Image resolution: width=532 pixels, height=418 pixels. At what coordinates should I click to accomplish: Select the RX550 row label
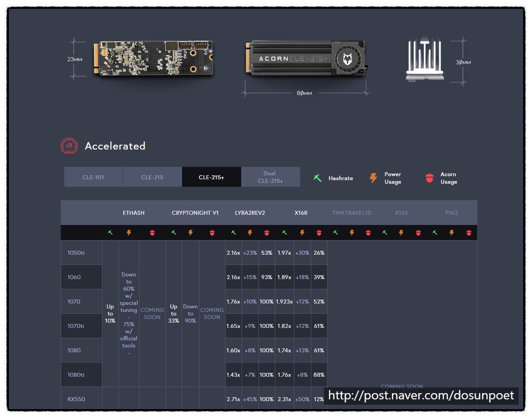(x=82, y=399)
